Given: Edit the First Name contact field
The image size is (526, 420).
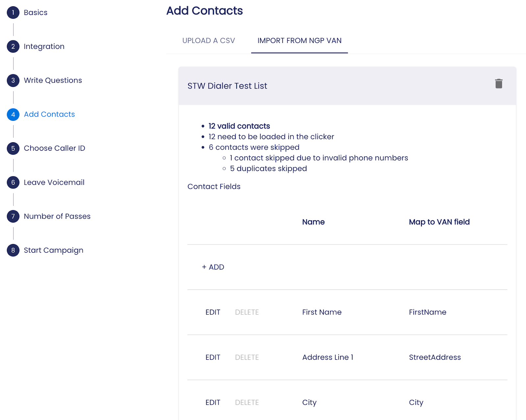Looking at the screenshot, I should pyautogui.click(x=213, y=312).
